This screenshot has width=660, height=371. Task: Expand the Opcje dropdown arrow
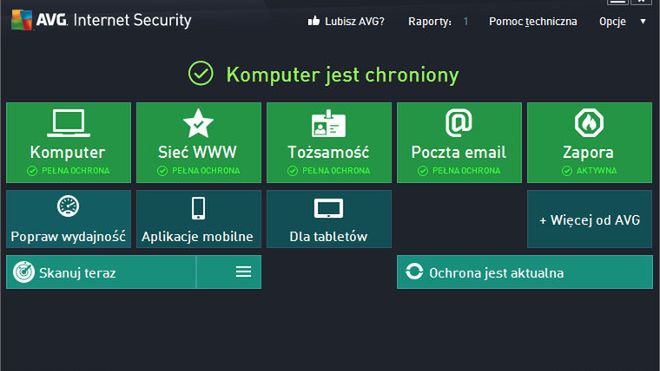[643, 21]
